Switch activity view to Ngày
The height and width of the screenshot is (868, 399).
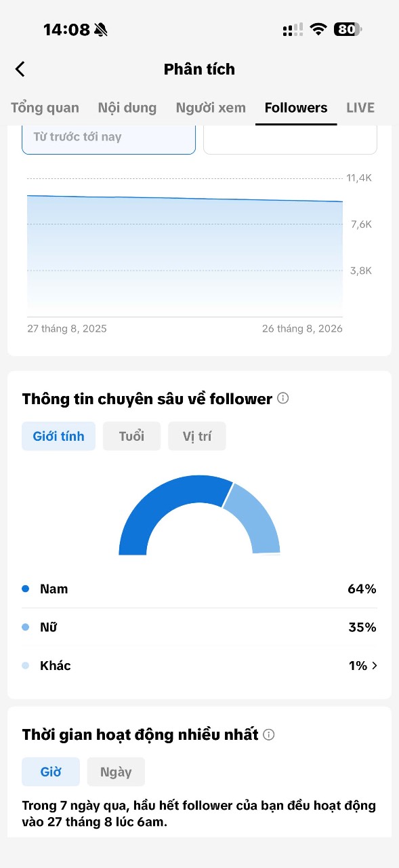(116, 772)
